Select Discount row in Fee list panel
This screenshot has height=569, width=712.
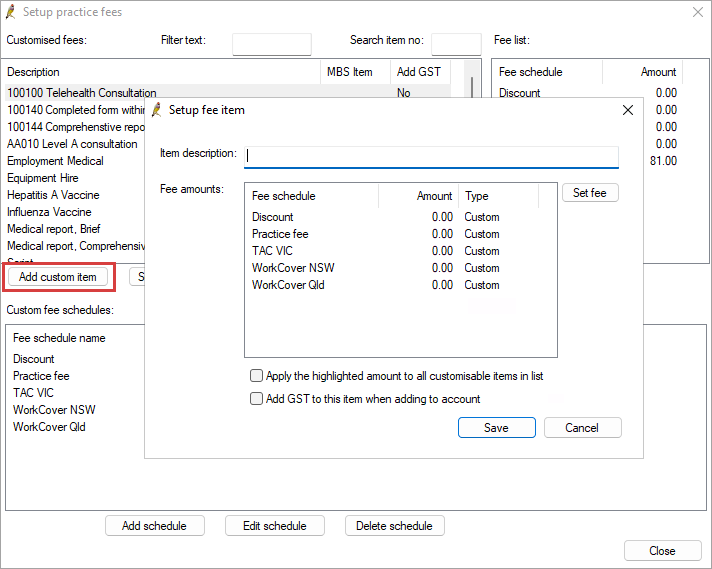(588, 93)
